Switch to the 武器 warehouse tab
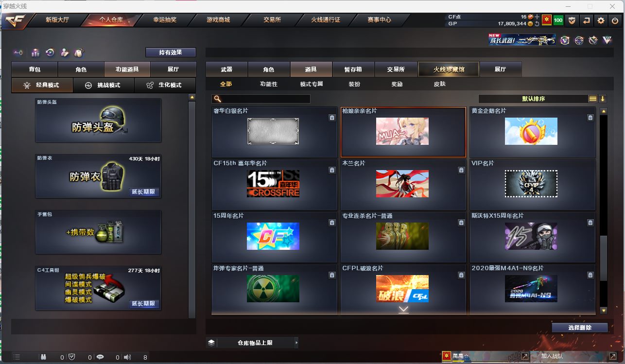 (x=226, y=69)
